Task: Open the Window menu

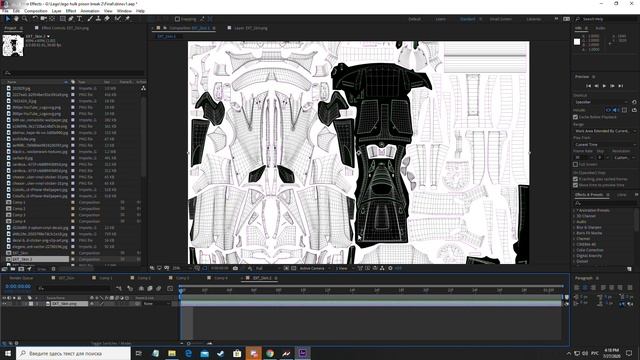Action: (124, 11)
